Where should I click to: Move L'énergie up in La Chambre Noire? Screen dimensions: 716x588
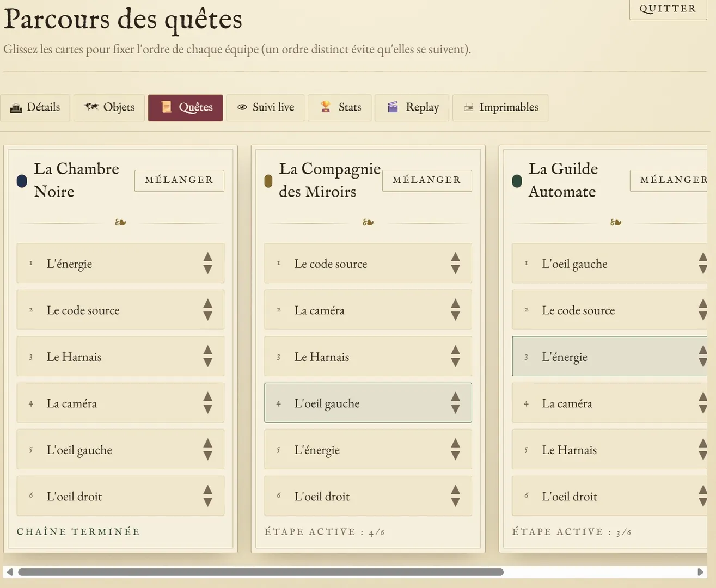click(x=207, y=257)
